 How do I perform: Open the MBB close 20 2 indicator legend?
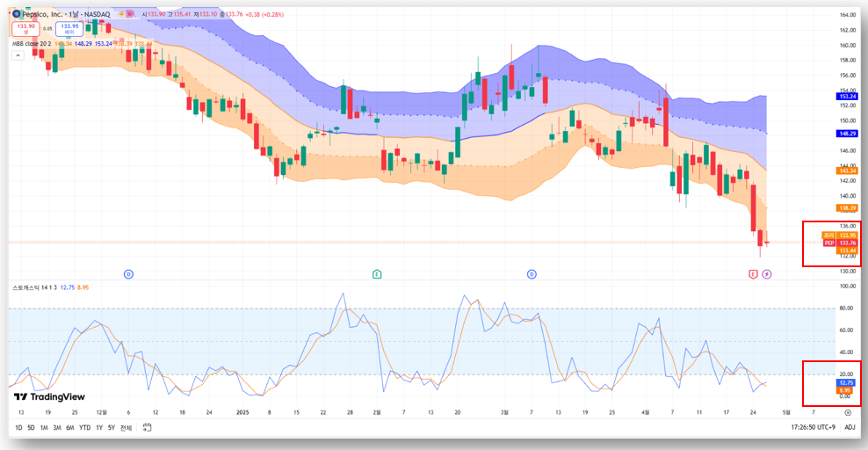coord(32,44)
